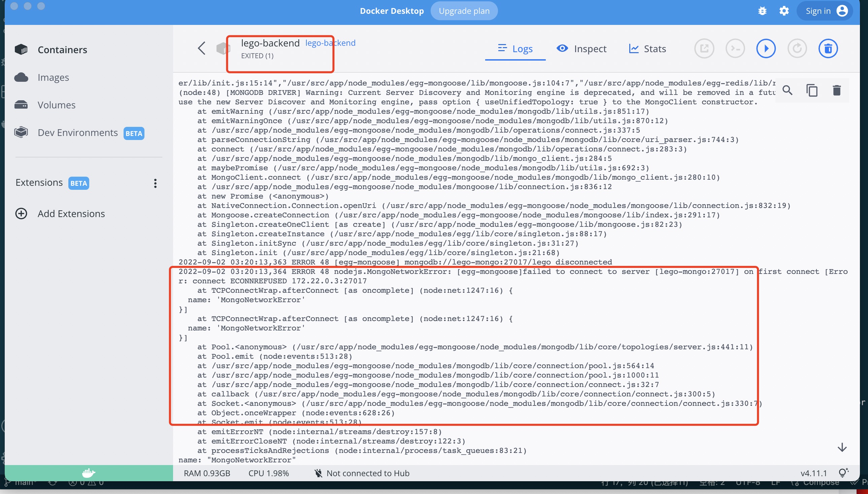Click the restart container icon
The height and width of the screenshot is (494, 868).
(x=797, y=48)
